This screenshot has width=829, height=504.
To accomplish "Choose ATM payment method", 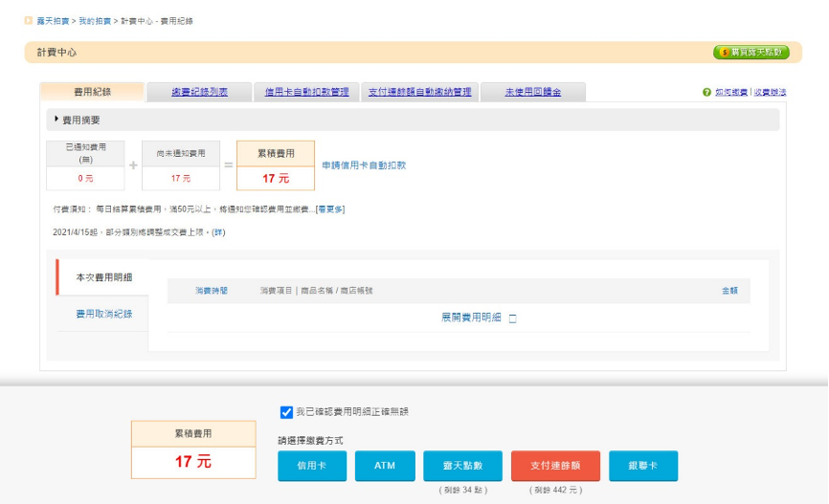I will [384, 466].
